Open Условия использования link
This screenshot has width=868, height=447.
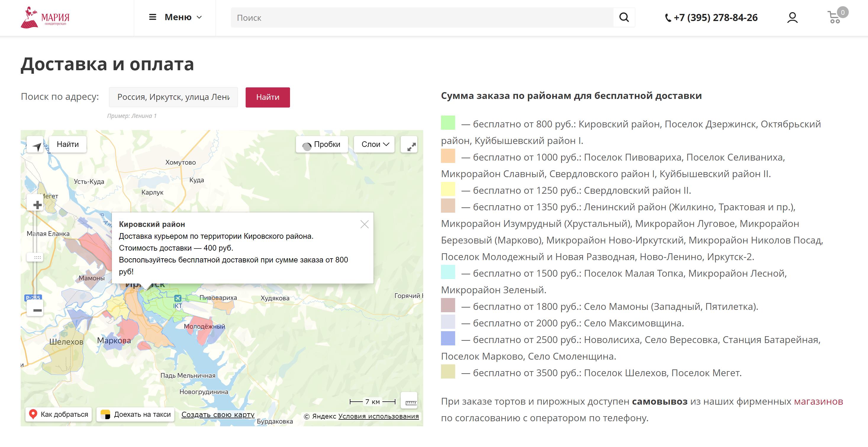tap(379, 416)
